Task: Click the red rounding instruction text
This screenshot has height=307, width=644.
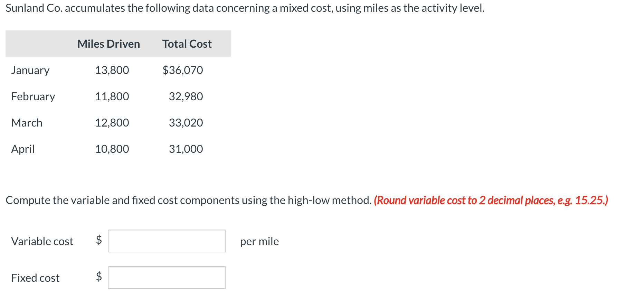Action: point(491,200)
